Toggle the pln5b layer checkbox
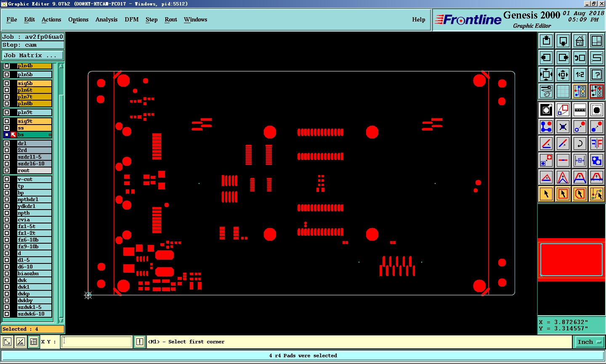Viewport: 606px width, 364px height. point(7,74)
